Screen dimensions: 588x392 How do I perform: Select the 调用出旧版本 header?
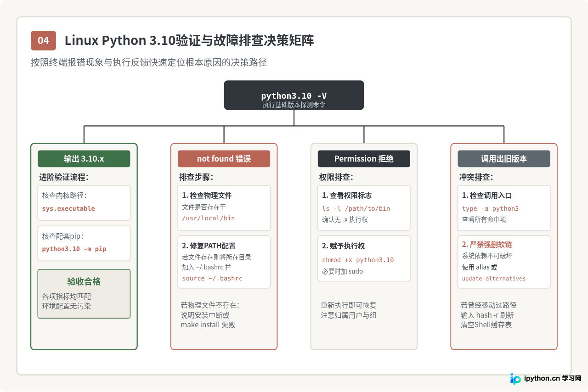pyautogui.click(x=504, y=159)
